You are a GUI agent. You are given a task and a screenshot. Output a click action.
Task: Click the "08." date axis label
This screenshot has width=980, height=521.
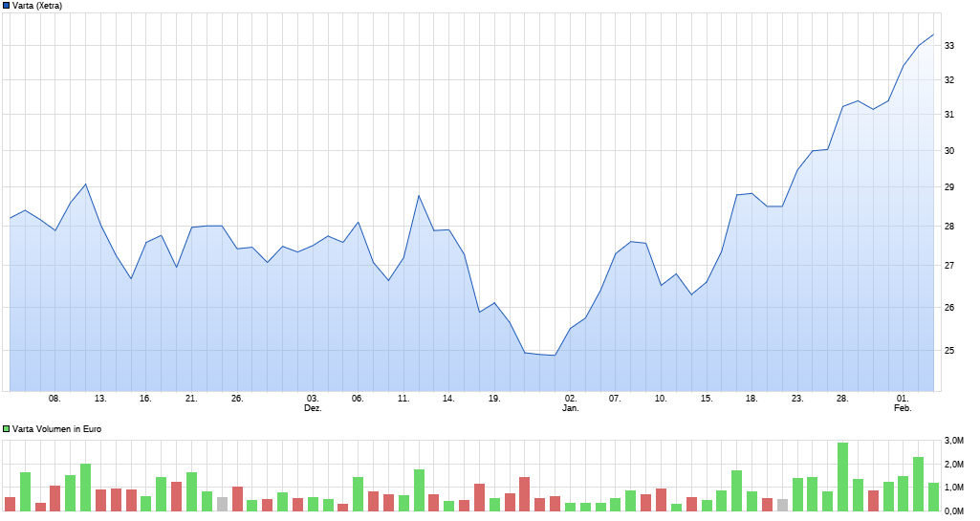pyautogui.click(x=55, y=398)
